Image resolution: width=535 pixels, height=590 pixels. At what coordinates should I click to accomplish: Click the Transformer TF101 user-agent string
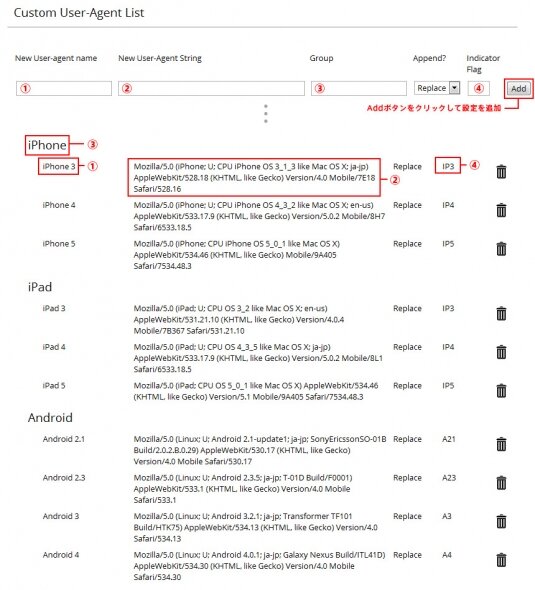click(x=255, y=528)
